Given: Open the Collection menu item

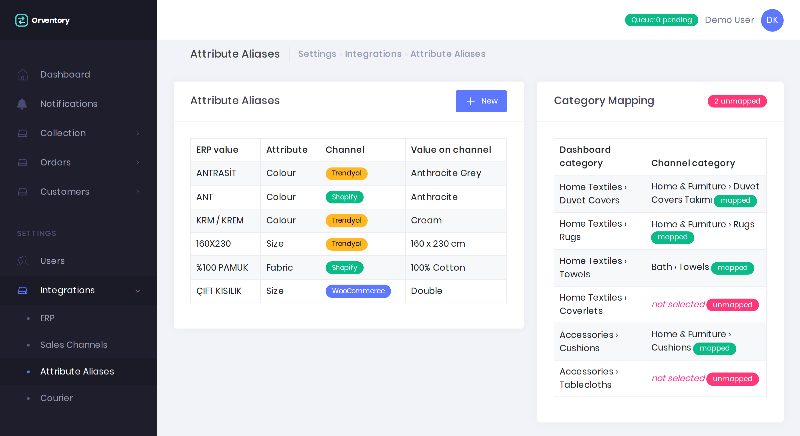Looking at the screenshot, I should pyautogui.click(x=63, y=133).
